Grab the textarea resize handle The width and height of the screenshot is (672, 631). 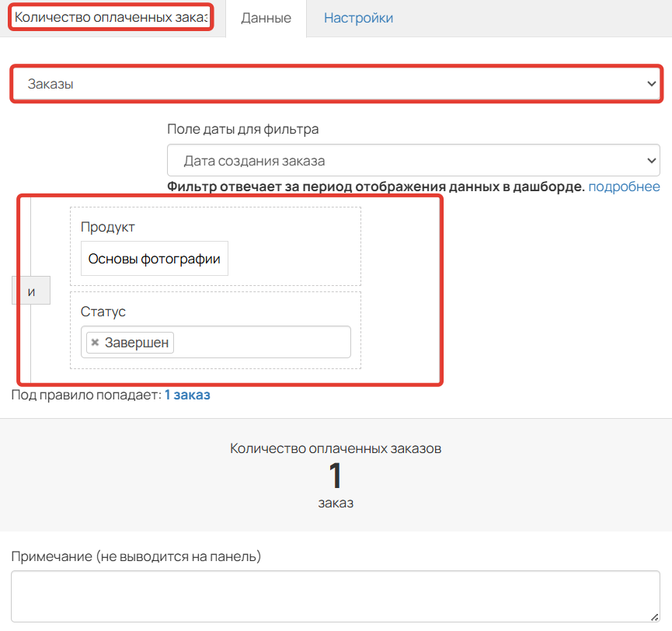654,617
